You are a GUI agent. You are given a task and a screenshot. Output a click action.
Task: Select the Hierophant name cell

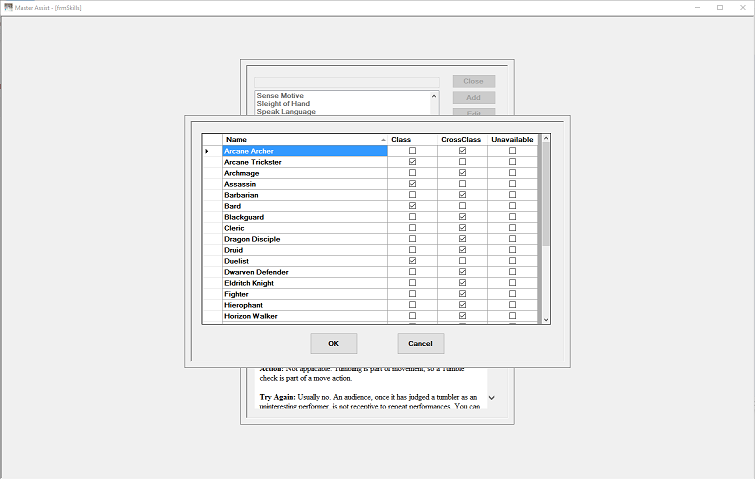click(x=305, y=305)
